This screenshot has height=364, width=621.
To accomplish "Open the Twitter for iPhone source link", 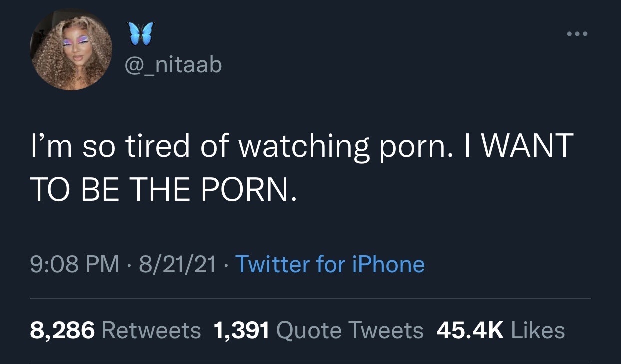I will click(330, 264).
